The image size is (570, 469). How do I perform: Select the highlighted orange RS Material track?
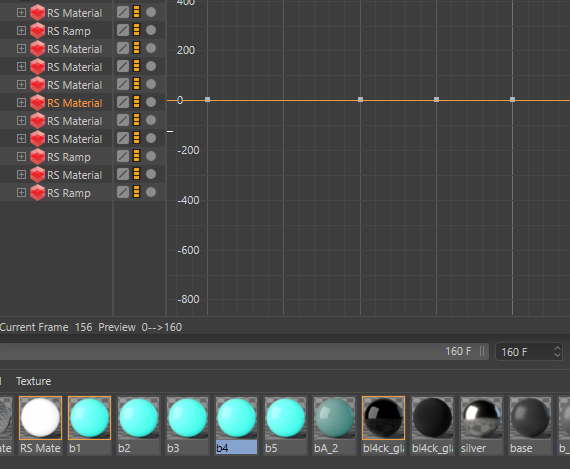point(75,103)
